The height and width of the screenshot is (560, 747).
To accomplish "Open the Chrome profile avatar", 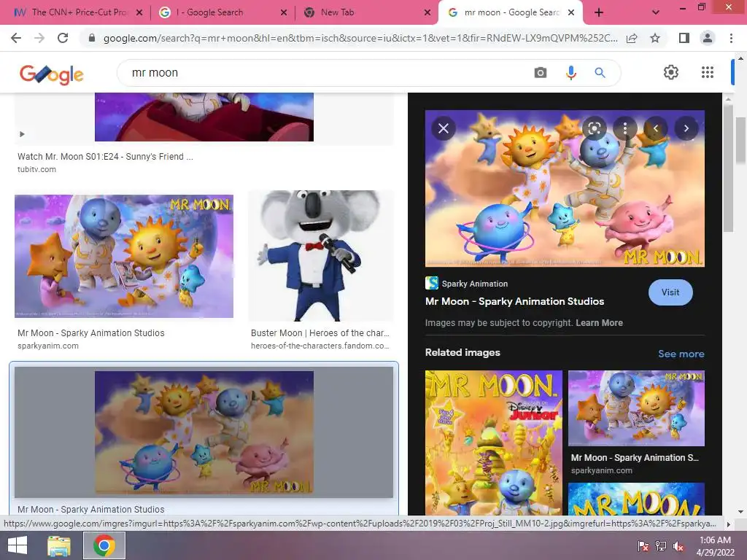I will coord(708,38).
